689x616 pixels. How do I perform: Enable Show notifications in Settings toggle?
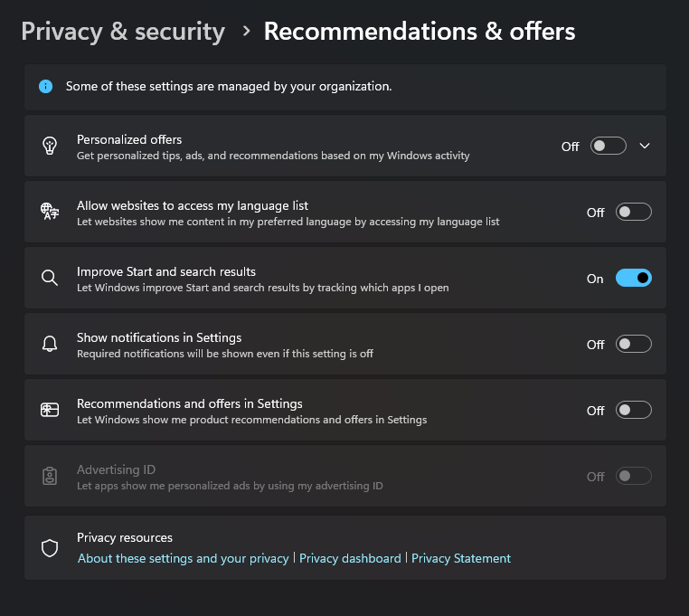tap(633, 344)
